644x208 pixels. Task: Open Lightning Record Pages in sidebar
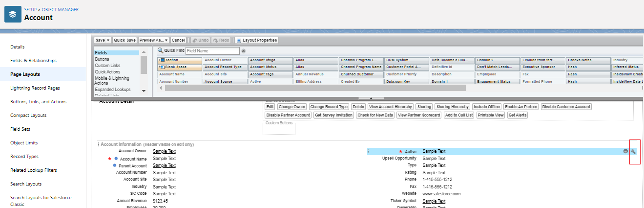click(x=35, y=88)
